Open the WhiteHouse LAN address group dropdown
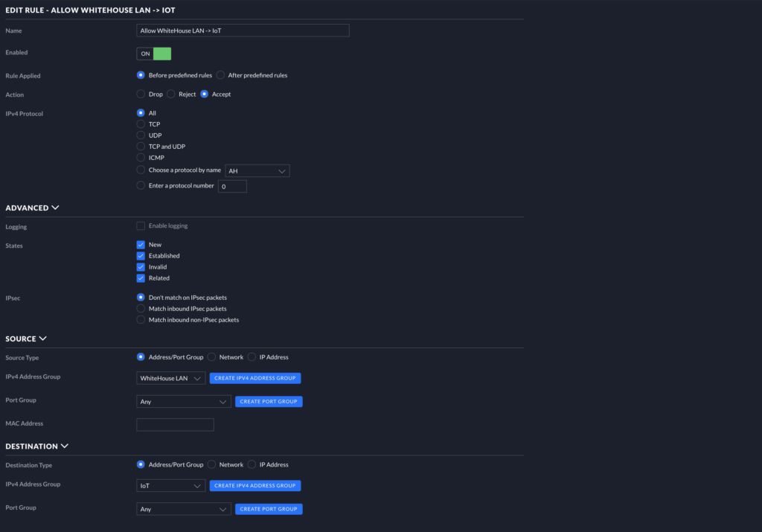This screenshot has height=532, width=762. point(171,379)
